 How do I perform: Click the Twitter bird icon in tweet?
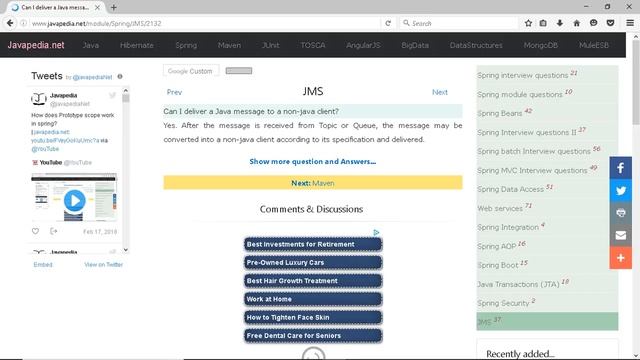[x=112, y=96]
